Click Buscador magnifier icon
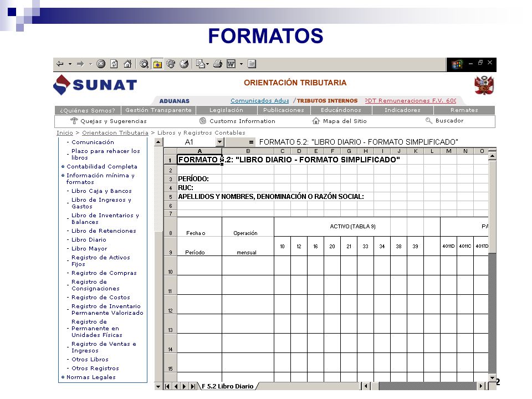532x399 pixels. click(429, 120)
